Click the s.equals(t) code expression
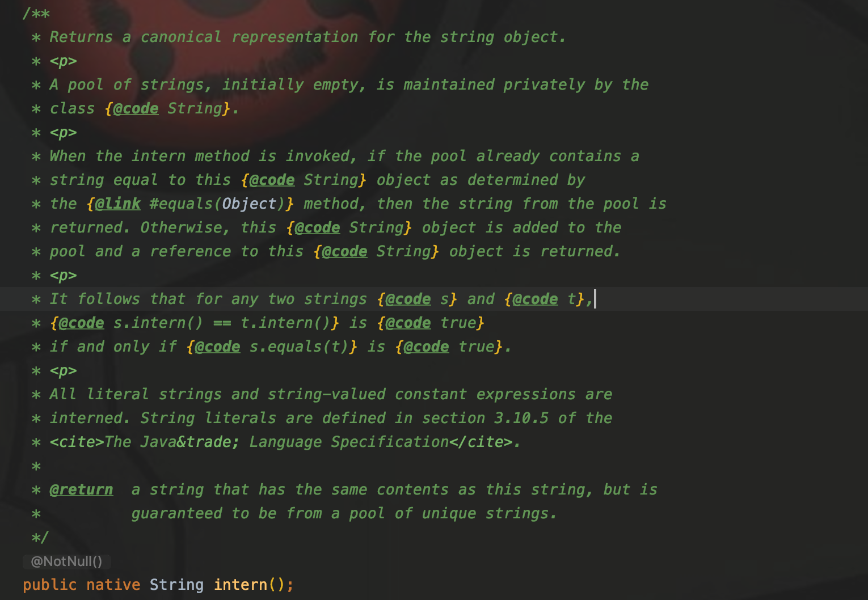Image resolution: width=868 pixels, height=600 pixels. [x=299, y=347]
